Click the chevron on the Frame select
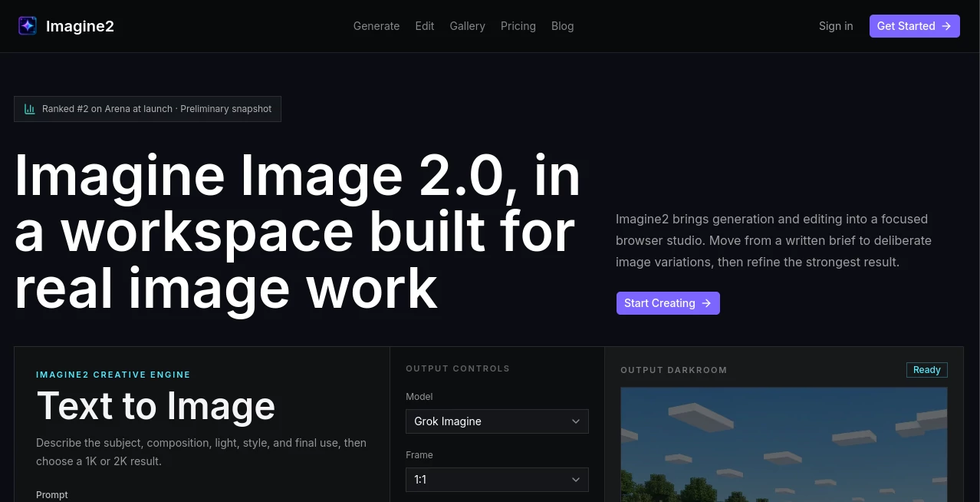Screen dimensions: 980x502 coord(576,480)
